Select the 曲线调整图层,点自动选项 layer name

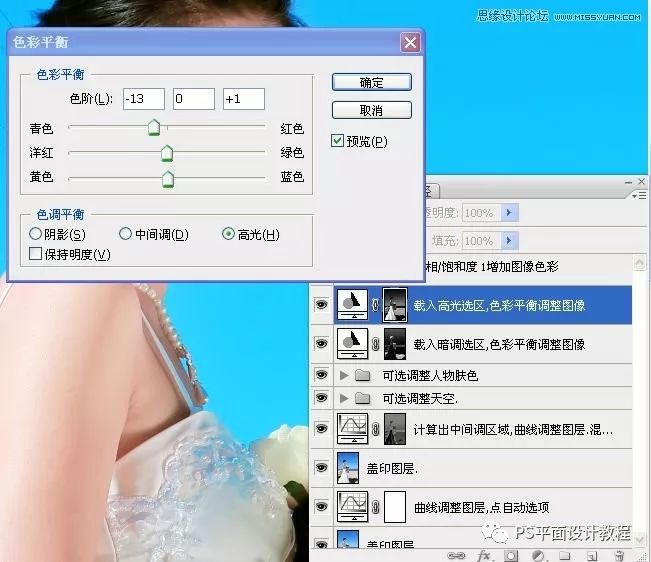click(x=482, y=507)
